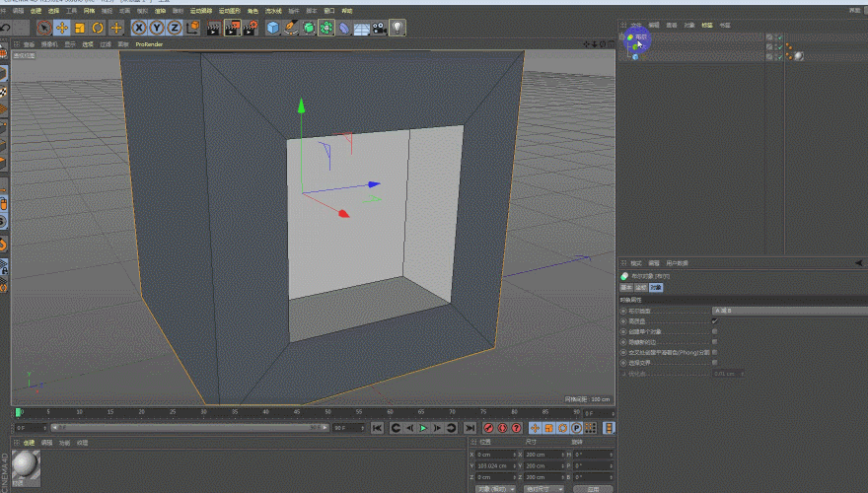Open the viewport Display menu
Viewport: 868px width, 493px height.
point(70,44)
